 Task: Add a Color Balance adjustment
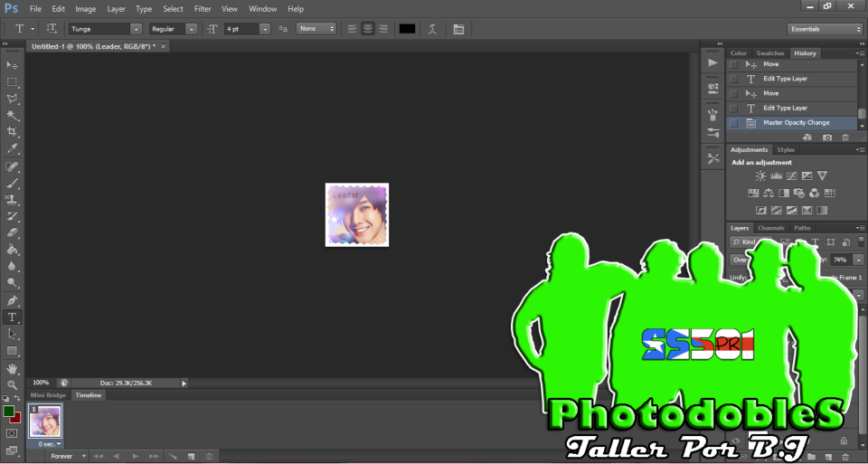point(769,194)
